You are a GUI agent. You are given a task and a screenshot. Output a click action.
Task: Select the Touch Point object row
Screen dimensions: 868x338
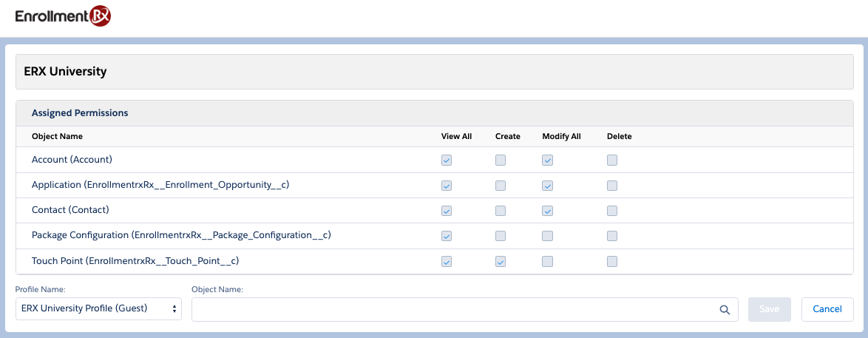click(x=135, y=261)
